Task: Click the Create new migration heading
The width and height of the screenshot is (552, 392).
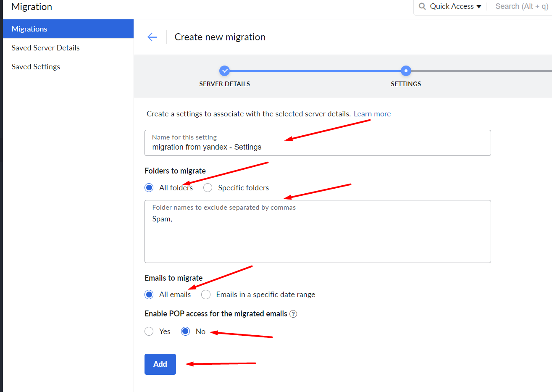Action: tap(220, 37)
